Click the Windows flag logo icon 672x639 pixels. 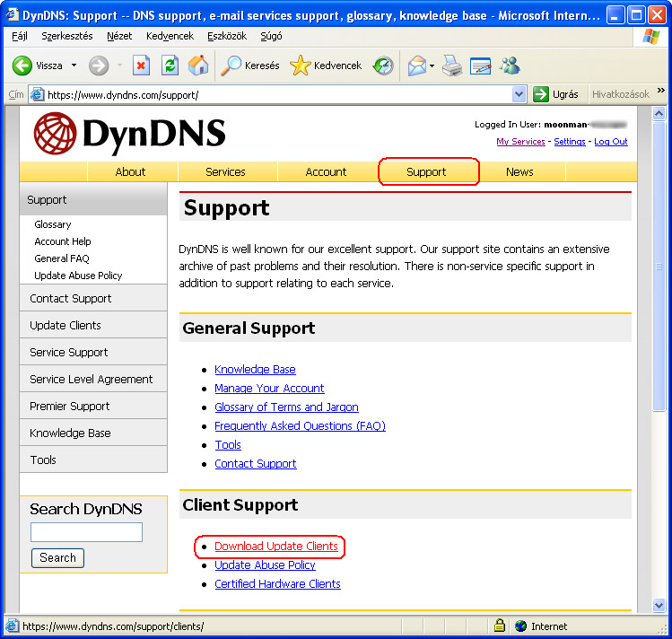651,37
